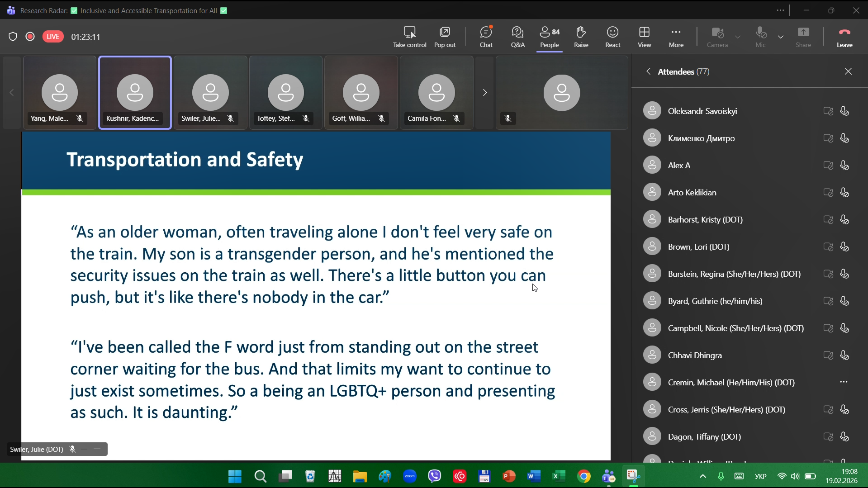
Task: Open the Chat panel
Action: coord(486,37)
